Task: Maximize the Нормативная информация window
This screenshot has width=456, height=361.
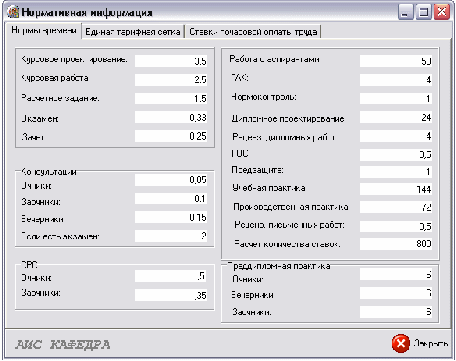Action: 424,13
